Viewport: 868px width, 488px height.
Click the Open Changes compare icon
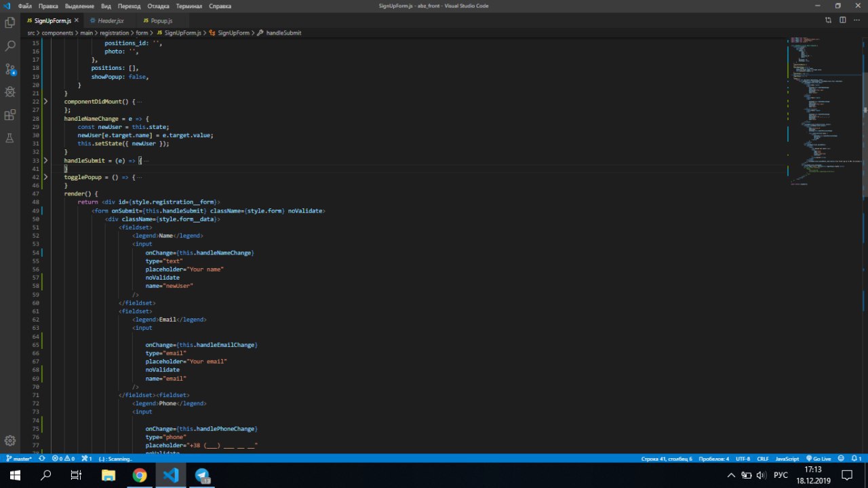click(828, 21)
